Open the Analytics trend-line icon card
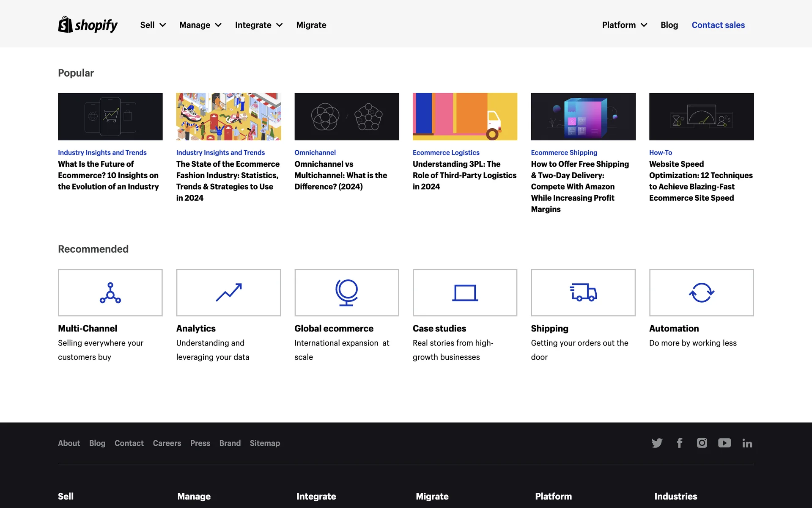 coord(228,293)
